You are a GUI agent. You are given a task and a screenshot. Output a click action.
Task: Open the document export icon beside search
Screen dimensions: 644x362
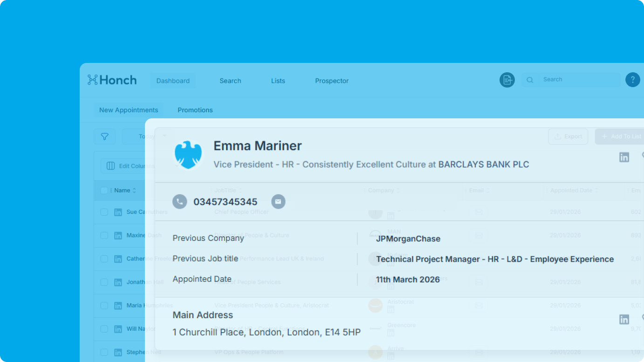tap(507, 80)
